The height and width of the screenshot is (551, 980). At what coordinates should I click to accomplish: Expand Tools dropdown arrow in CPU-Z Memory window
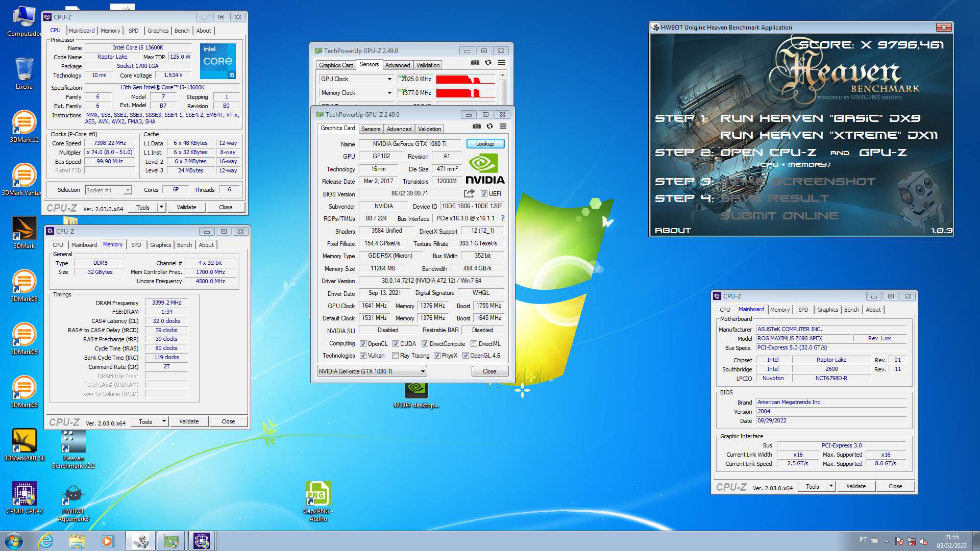(164, 421)
